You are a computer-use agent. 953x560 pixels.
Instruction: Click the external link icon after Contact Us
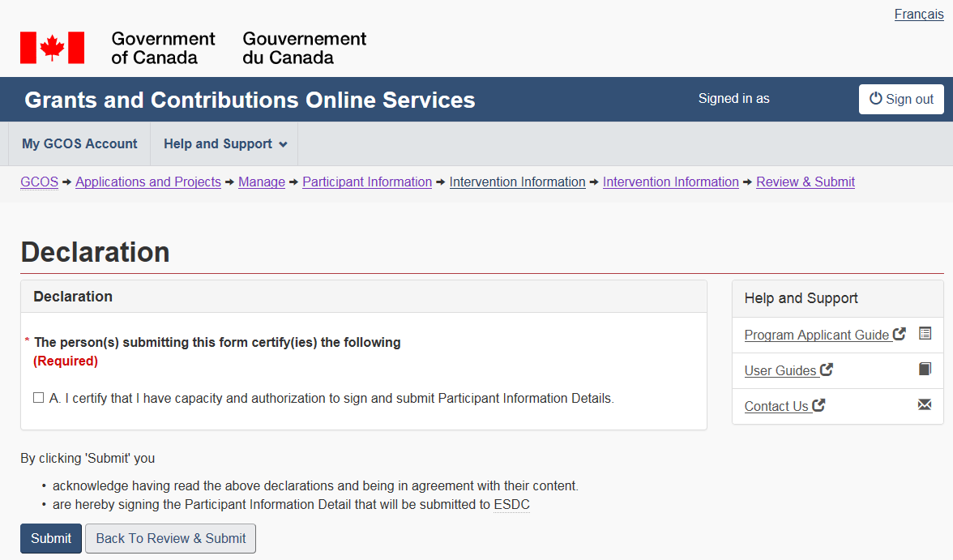click(x=818, y=405)
